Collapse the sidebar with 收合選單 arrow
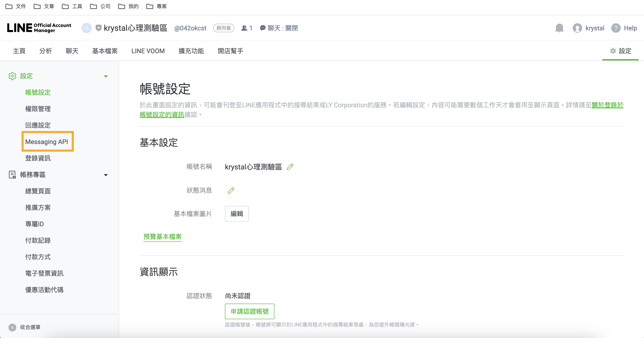Screen dimensions: 644x338 pyautogui.click(x=12, y=327)
